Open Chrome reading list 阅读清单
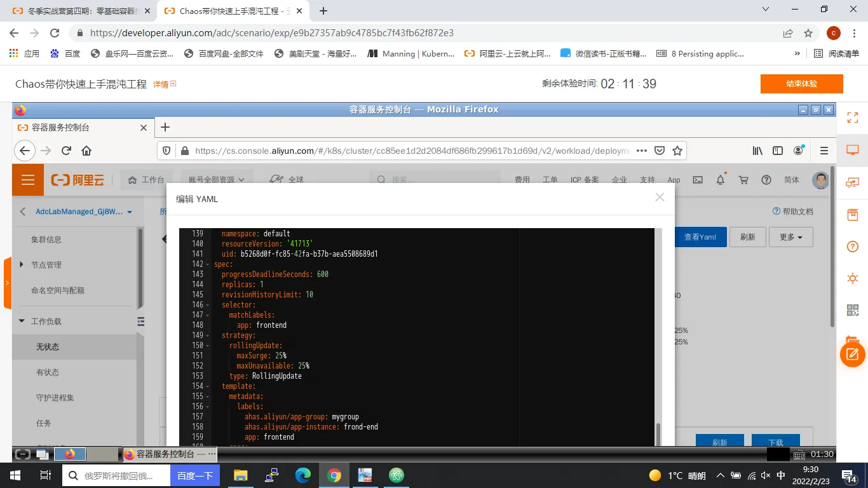Screen dimensions: 868x488 point(837,54)
